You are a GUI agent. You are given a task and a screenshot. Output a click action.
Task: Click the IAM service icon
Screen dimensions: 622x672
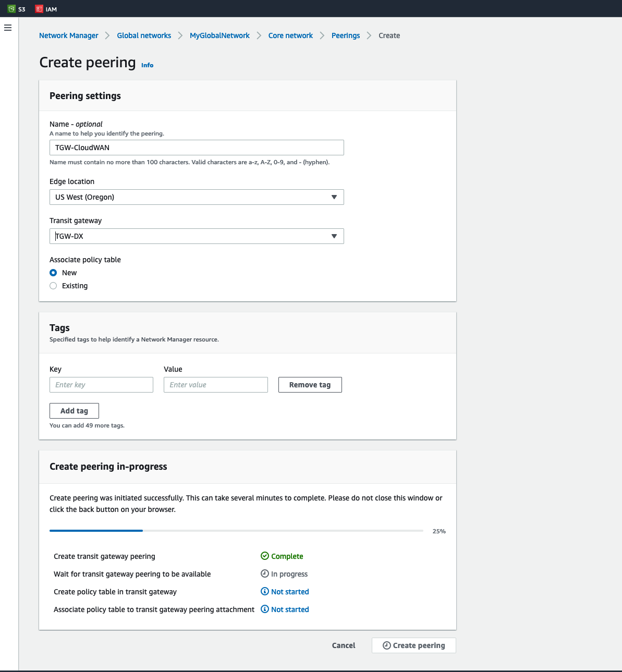[x=39, y=9]
